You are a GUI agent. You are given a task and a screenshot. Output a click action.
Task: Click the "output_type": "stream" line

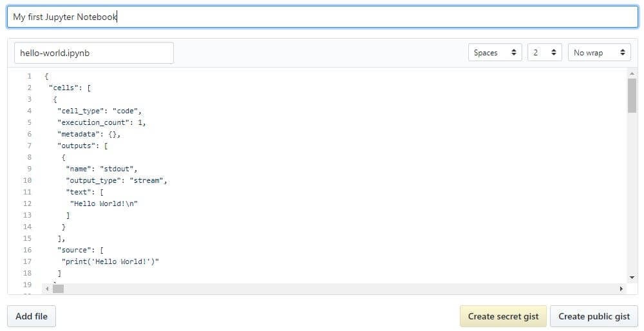(x=116, y=180)
